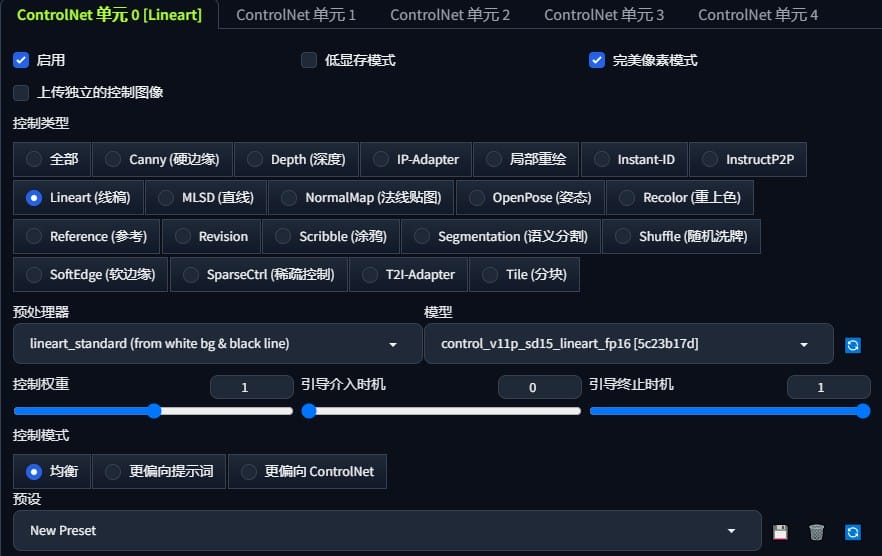The width and height of the screenshot is (882, 556).
Task: Go to ControlNet 单元 4 tab
Action: tap(758, 15)
